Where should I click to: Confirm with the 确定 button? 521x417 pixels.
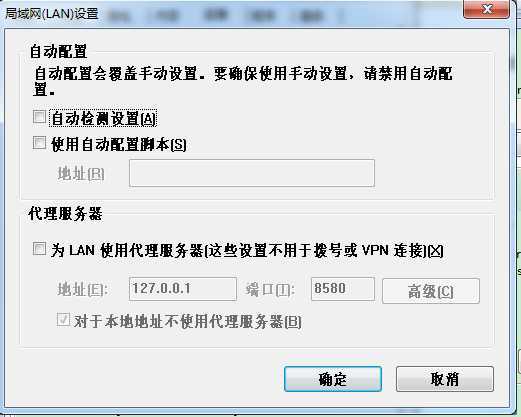333,379
